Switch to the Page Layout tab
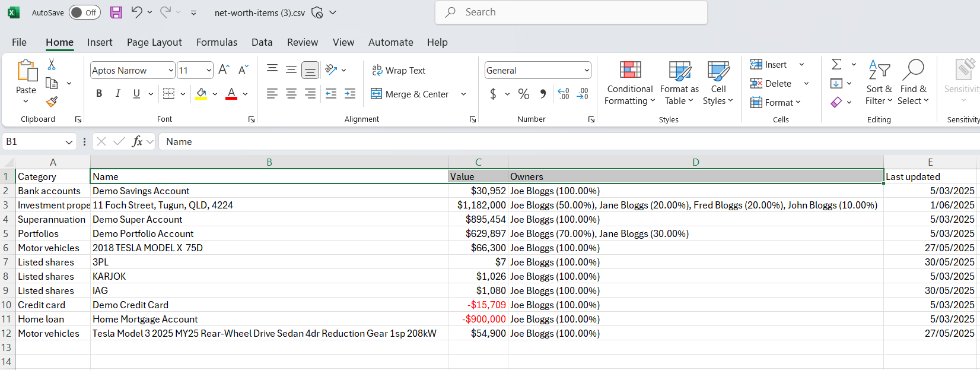Image resolution: width=980 pixels, height=370 pixels. [154, 42]
